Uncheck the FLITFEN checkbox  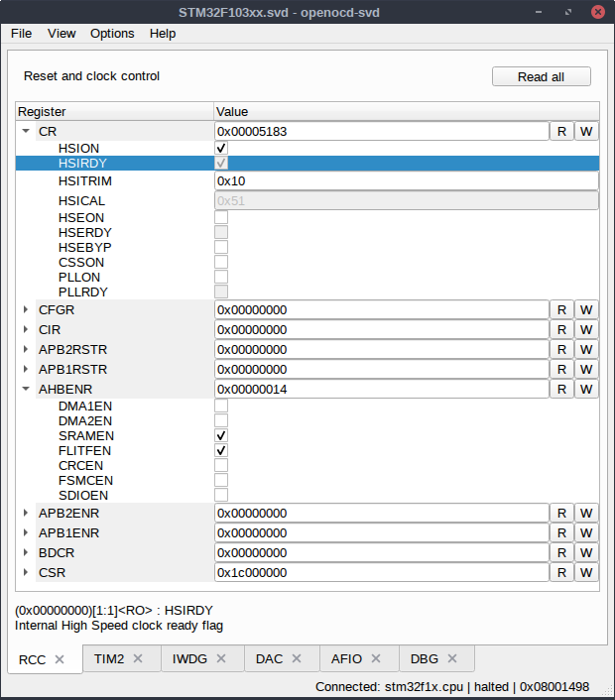point(221,450)
